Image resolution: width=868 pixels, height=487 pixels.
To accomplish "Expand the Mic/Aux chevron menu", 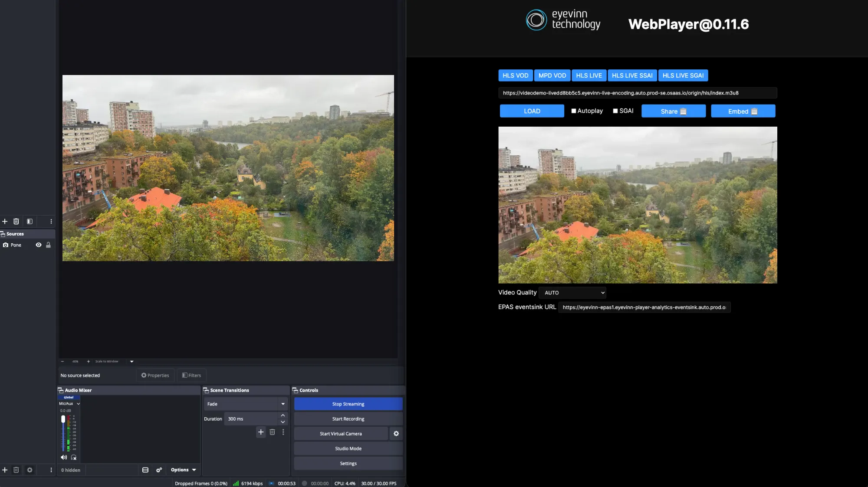I will click(x=79, y=404).
